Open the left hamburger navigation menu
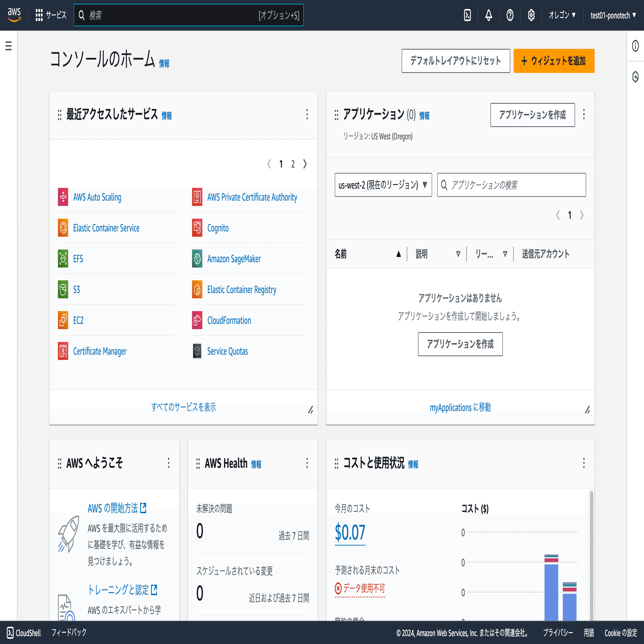644x644 pixels. click(8, 46)
